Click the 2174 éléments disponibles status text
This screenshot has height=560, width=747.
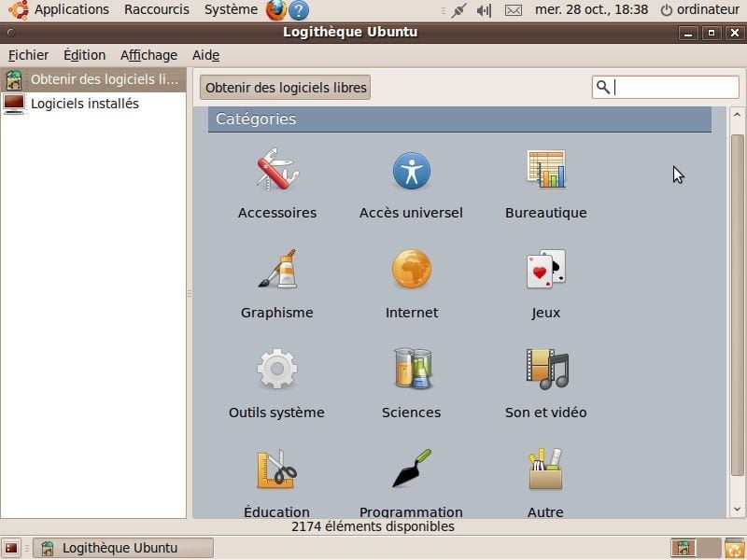(x=373, y=526)
